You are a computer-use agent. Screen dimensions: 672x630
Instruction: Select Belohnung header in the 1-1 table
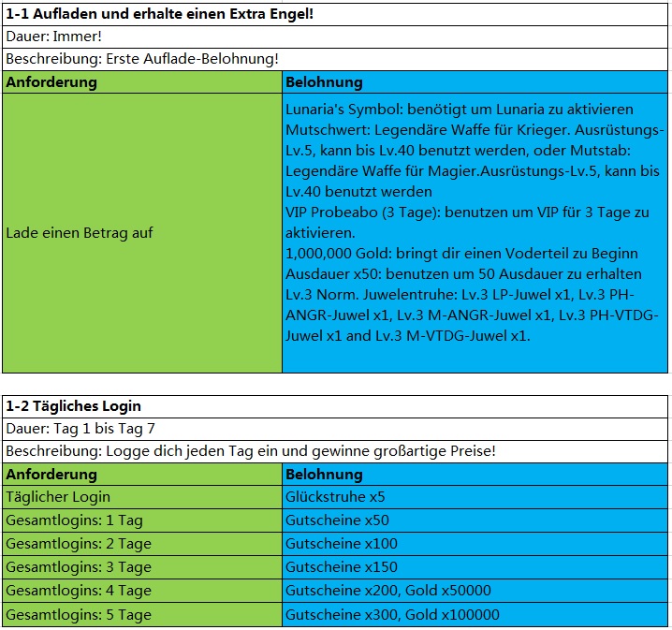(324, 82)
